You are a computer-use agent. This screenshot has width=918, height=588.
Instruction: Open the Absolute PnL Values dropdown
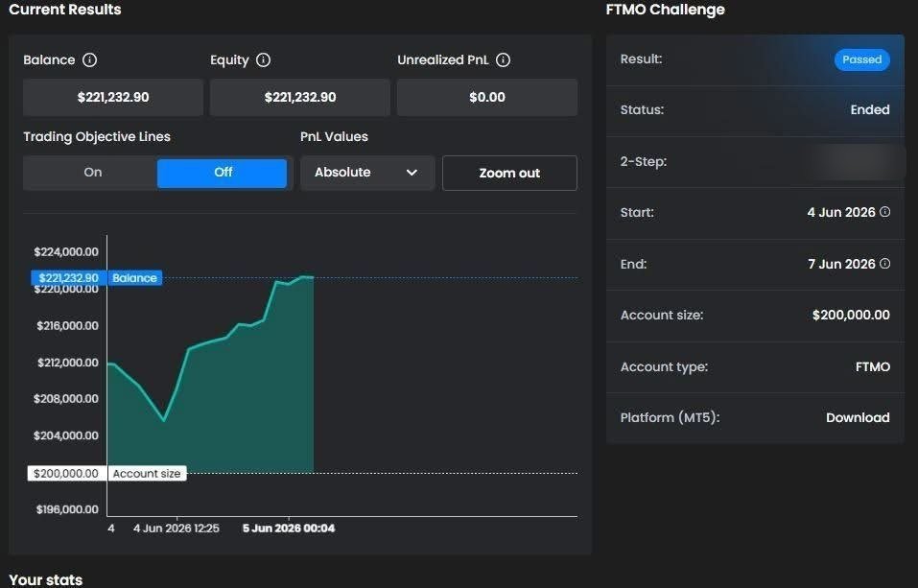[367, 173]
